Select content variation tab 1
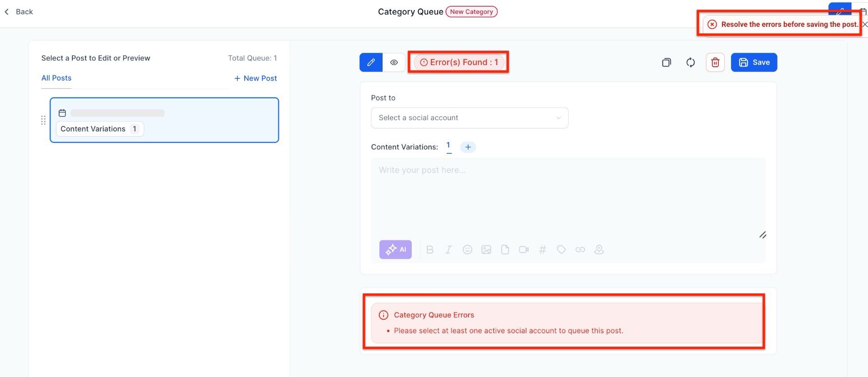 pyautogui.click(x=449, y=146)
